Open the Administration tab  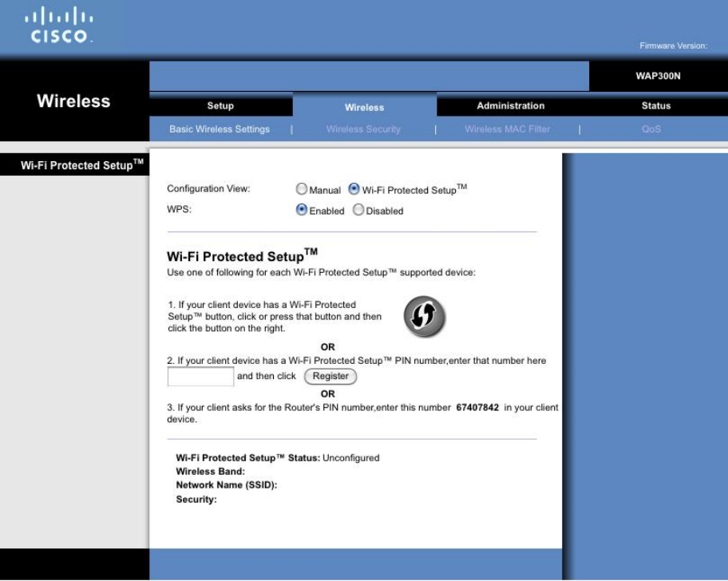(511, 106)
